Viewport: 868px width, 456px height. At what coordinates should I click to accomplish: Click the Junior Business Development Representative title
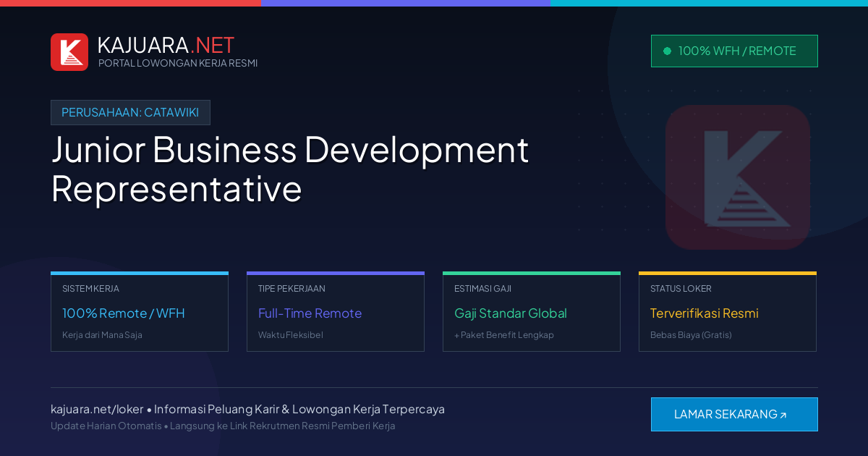[290, 169]
